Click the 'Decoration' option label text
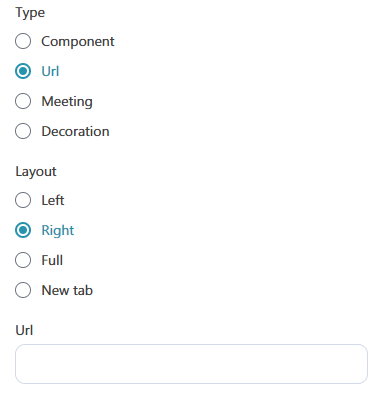Screen dimensions: 373x396 pyautogui.click(x=75, y=131)
